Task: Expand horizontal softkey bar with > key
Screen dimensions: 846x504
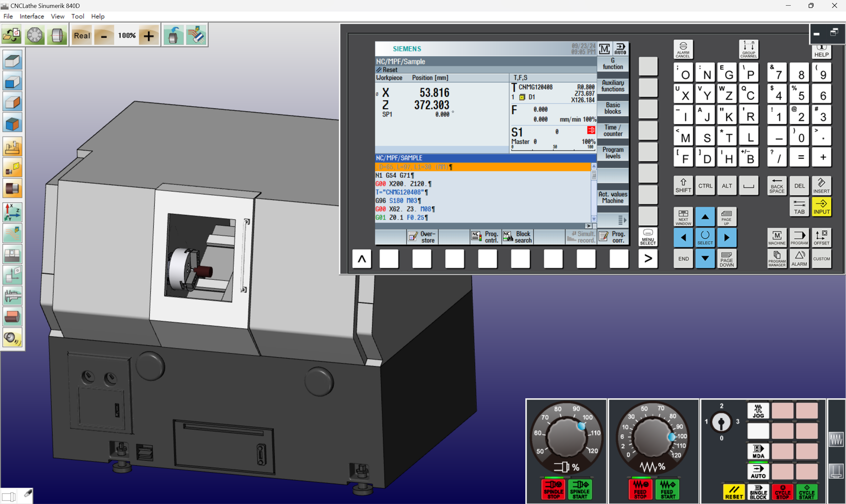Action: [648, 259]
